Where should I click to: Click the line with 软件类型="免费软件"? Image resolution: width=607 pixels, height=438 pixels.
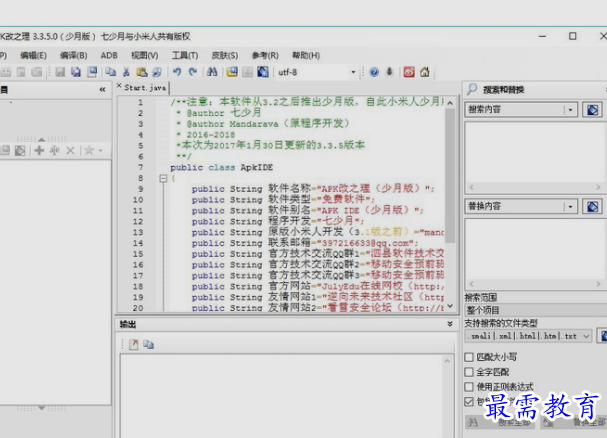(283, 200)
